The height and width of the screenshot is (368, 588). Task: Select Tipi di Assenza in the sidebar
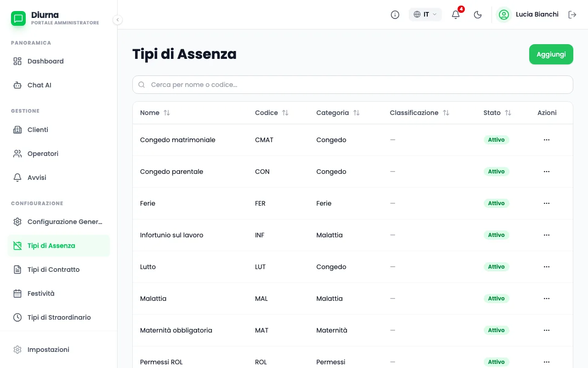click(x=59, y=246)
